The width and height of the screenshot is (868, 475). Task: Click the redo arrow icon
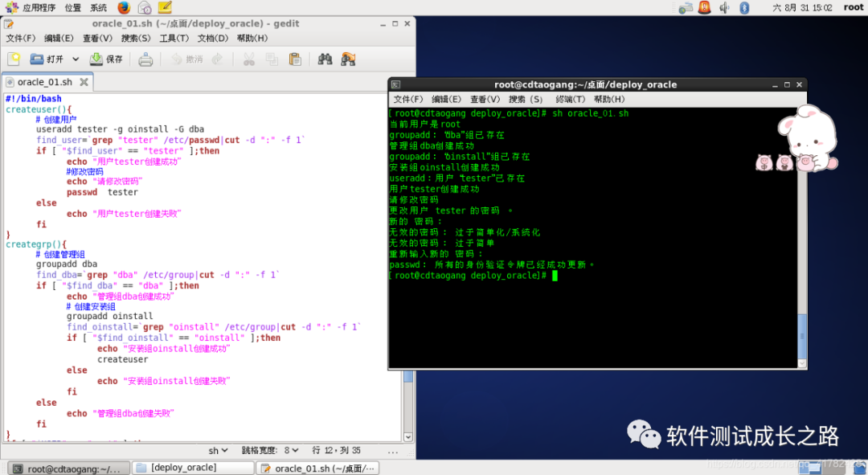[217, 59]
